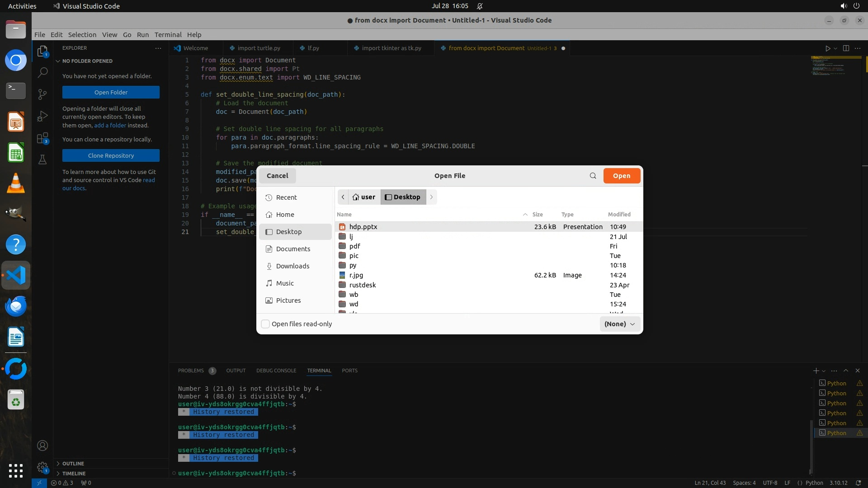Click the Clone Repository button
This screenshot has height=488, width=868.
tap(111, 155)
